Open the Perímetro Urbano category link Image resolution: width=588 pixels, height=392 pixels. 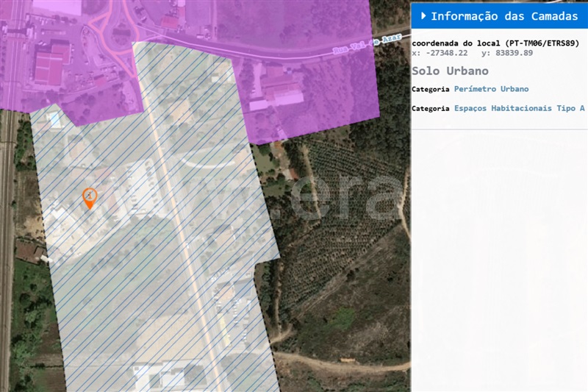click(x=491, y=89)
